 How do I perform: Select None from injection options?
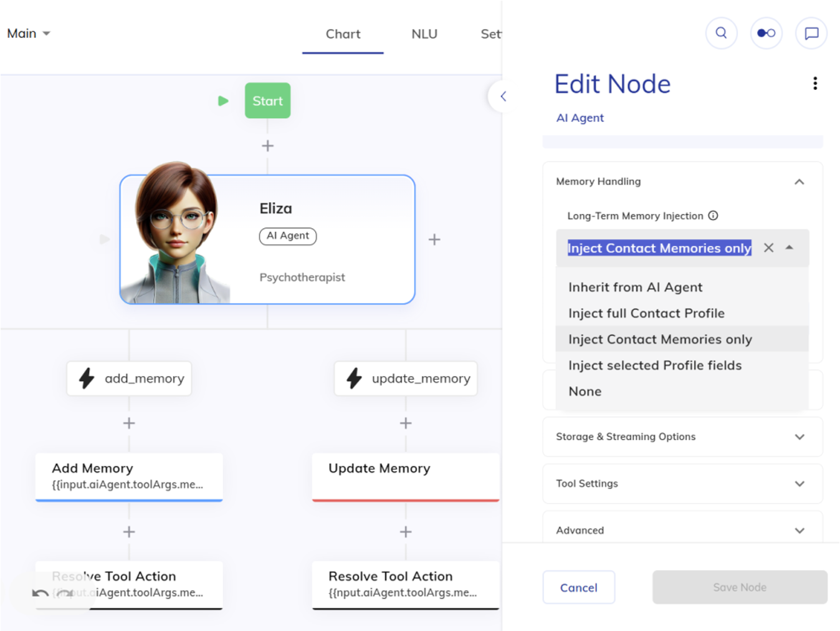pyautogui.click(x=585, y=392)
